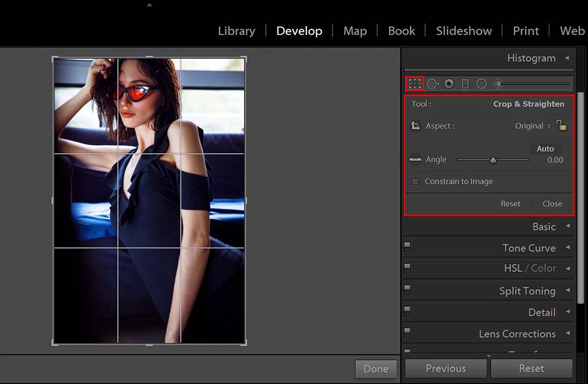Pick the Crop Frame tool next to Aspect
Viewport: 588px width, 384px height.
pyautogui.click(x=415, y=126)
